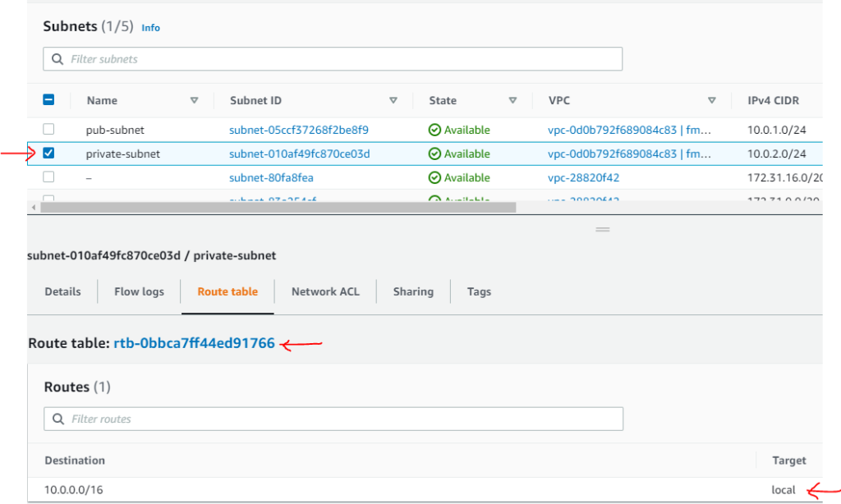Switch to the Details tab
Image resolution: width=841 pixels, height=504 pixels.
point(62,291)
